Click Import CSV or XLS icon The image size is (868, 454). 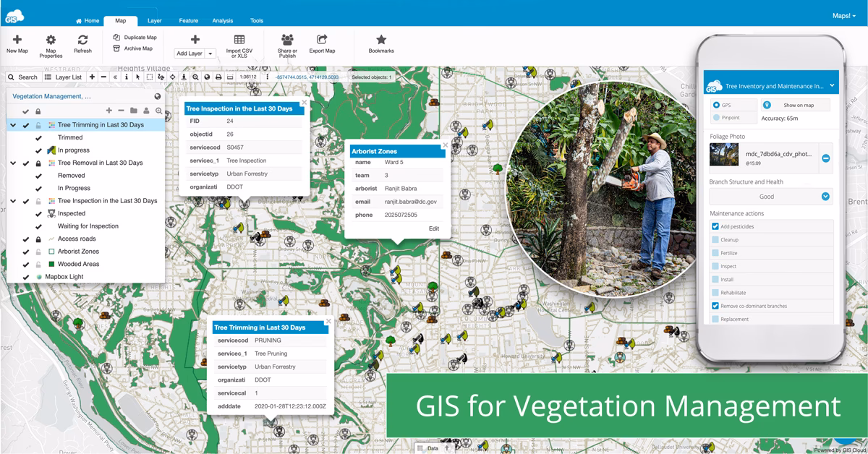[239, 40]
